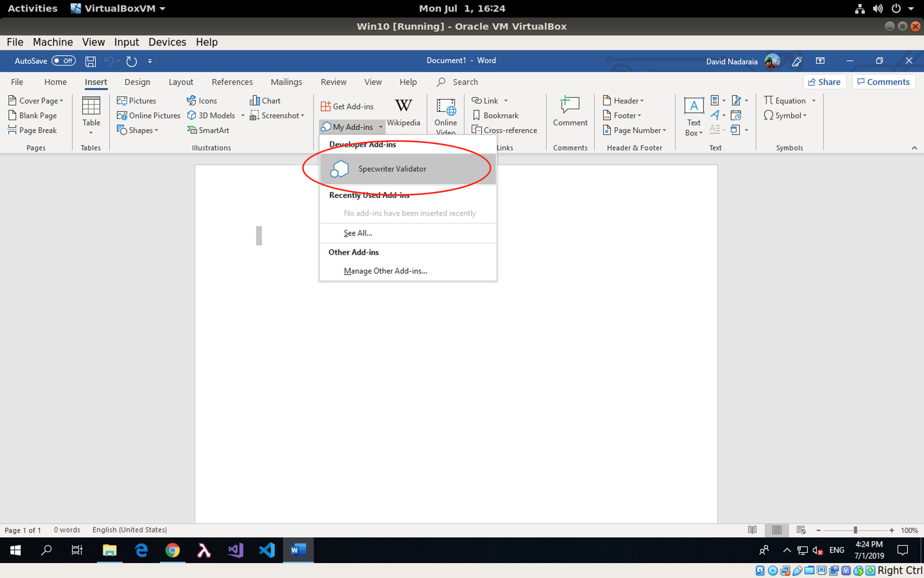Insert Icons from the Illustrations group
The height and width of the screenshot is (578, 924).
201,101
